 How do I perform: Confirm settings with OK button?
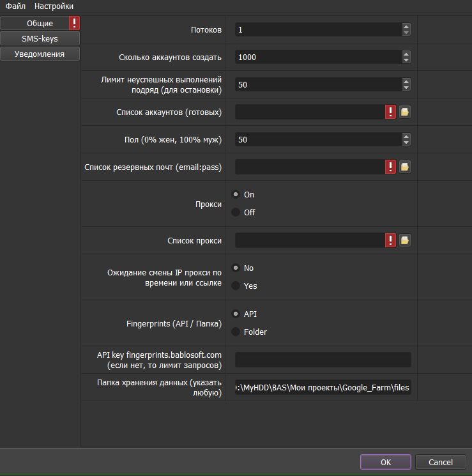(x=386, y=462)
